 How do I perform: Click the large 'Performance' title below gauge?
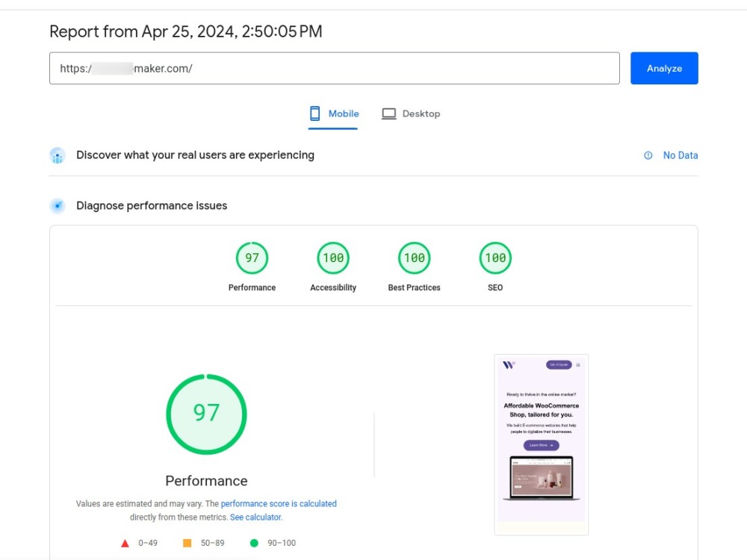206,481
